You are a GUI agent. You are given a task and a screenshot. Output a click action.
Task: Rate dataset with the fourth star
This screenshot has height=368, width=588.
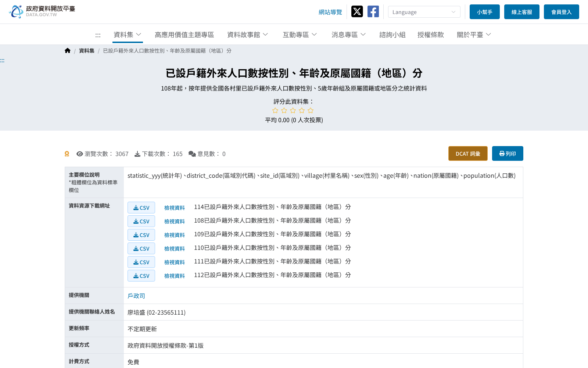pos(302,110)
